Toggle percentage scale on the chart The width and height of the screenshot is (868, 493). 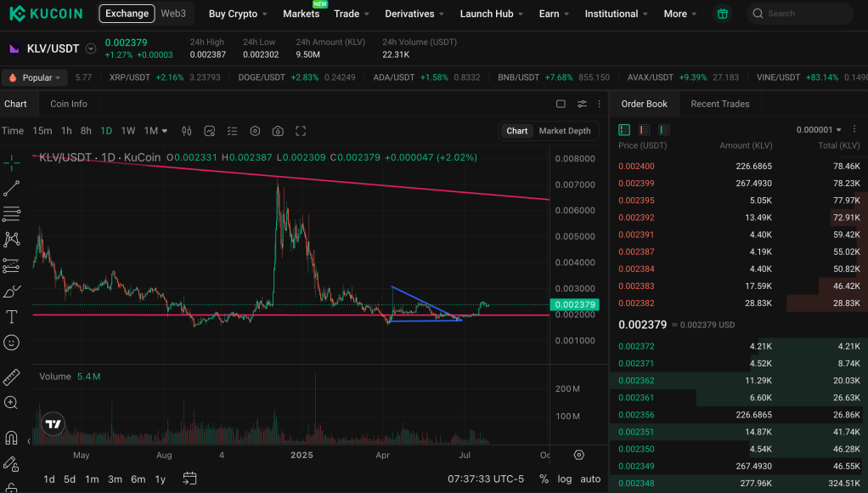[544, 479]
